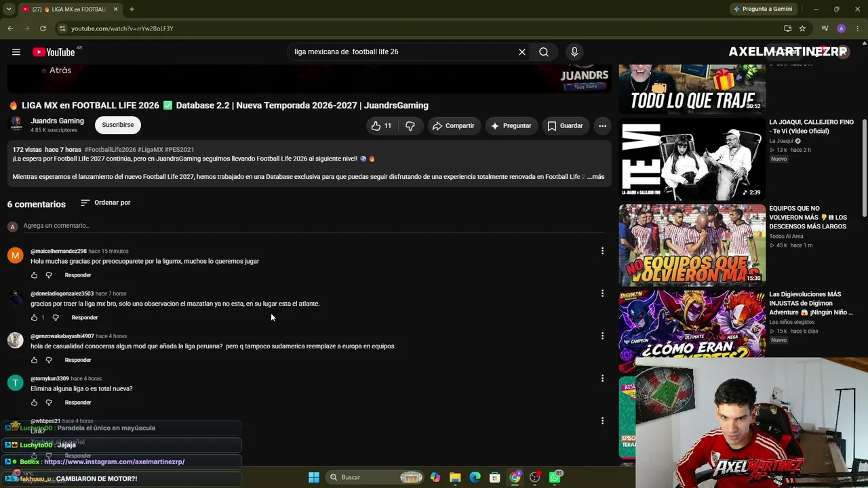This screenshot has height=488, width=868.
Task: Subscribe to Juandrs Gaming with Suscribirse
Action: tap(118, 125)
